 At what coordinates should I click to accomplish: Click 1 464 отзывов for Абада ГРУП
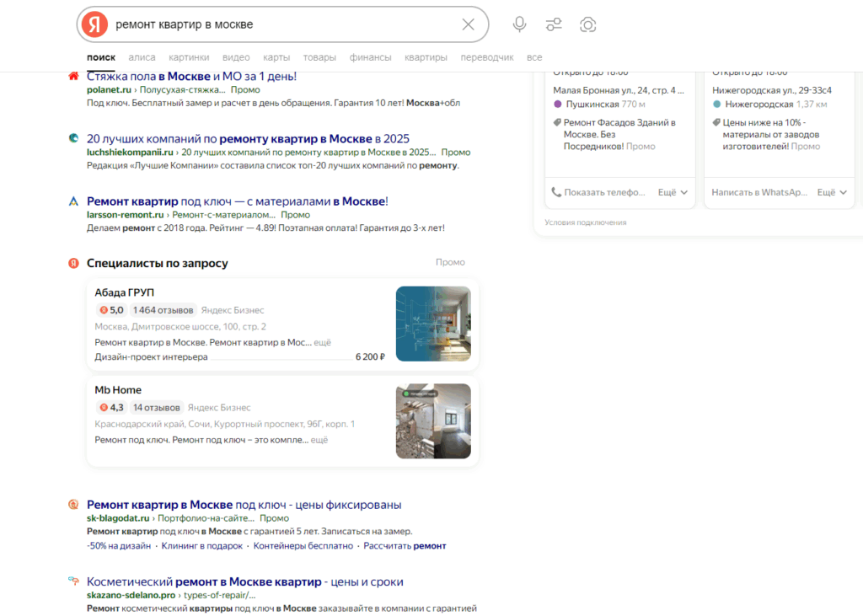(163, 310)
